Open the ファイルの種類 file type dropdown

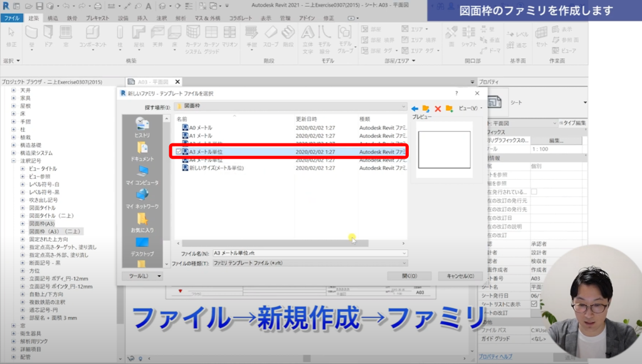(x=404, y=264)
